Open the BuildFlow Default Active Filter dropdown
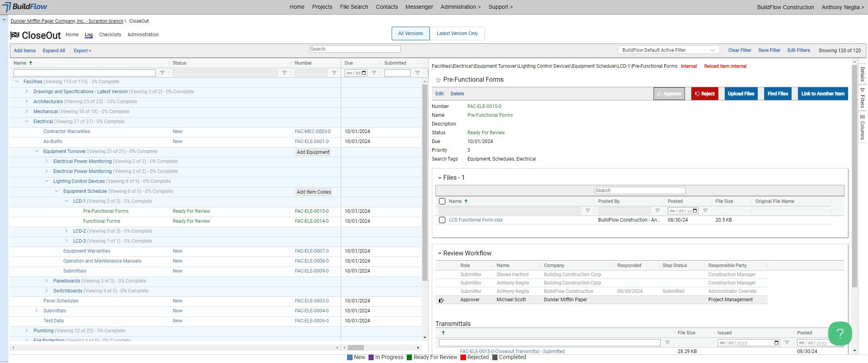 (669, 50)
